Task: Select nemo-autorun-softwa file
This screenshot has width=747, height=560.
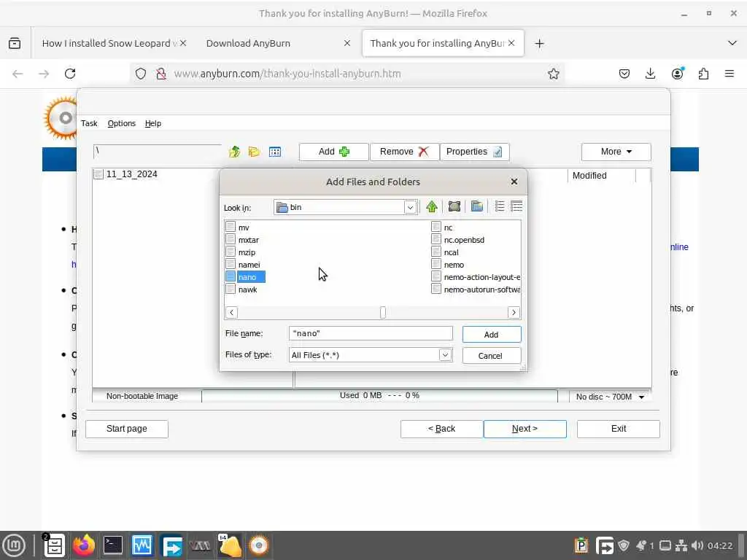Action: pyautogui.click(x=481, y=289)
